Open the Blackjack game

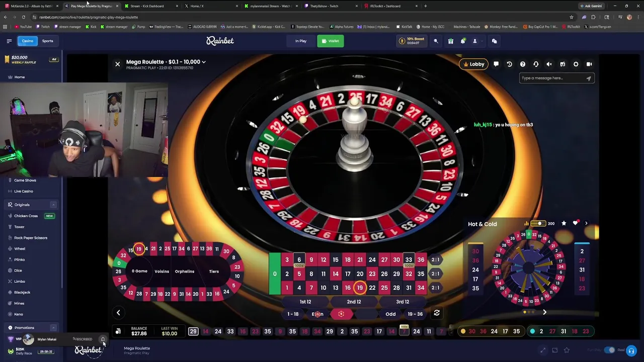(x=22, y=292)
